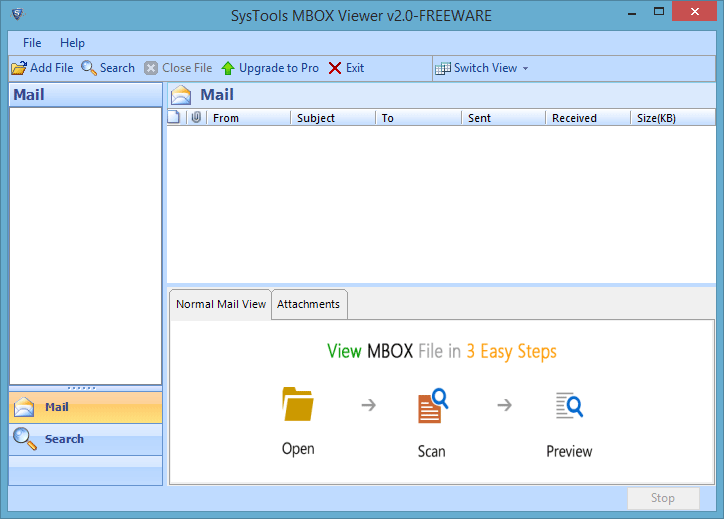The width and height of the screenshot is (724, 519).
Task: Click the 'Open' step caption
Action: point(298,449)
